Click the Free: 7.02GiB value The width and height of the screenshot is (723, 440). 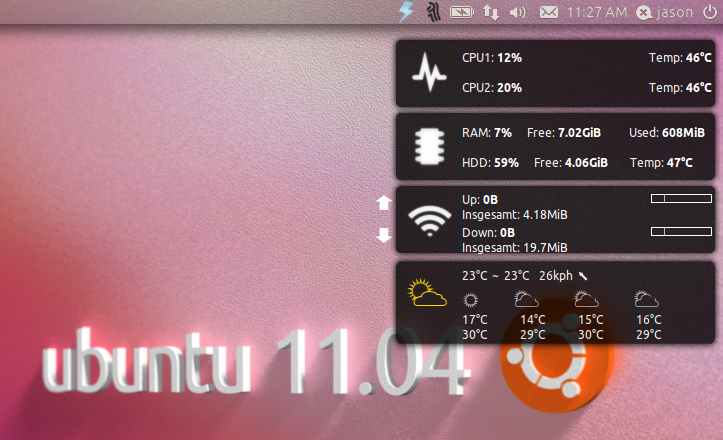point(564,133)
